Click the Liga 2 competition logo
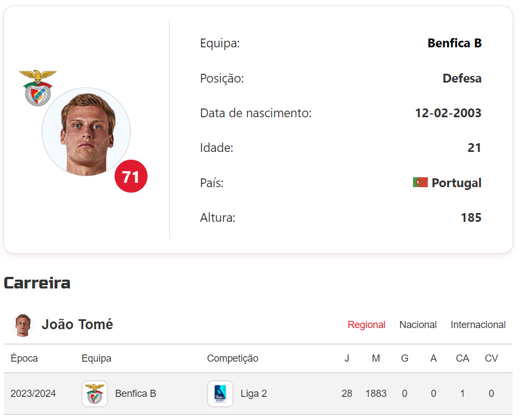 tap(220, 394)
